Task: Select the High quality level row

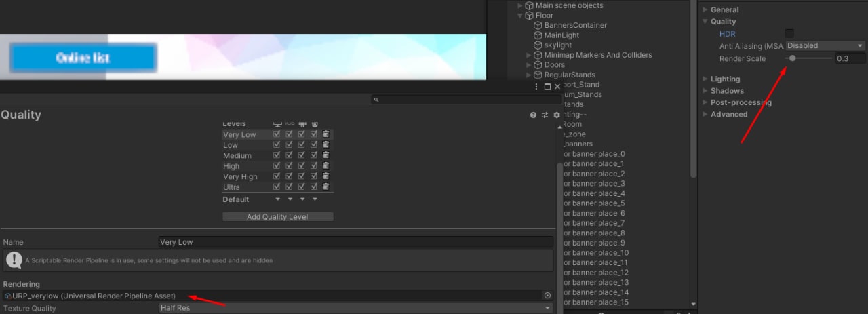Action: (278, 166)
